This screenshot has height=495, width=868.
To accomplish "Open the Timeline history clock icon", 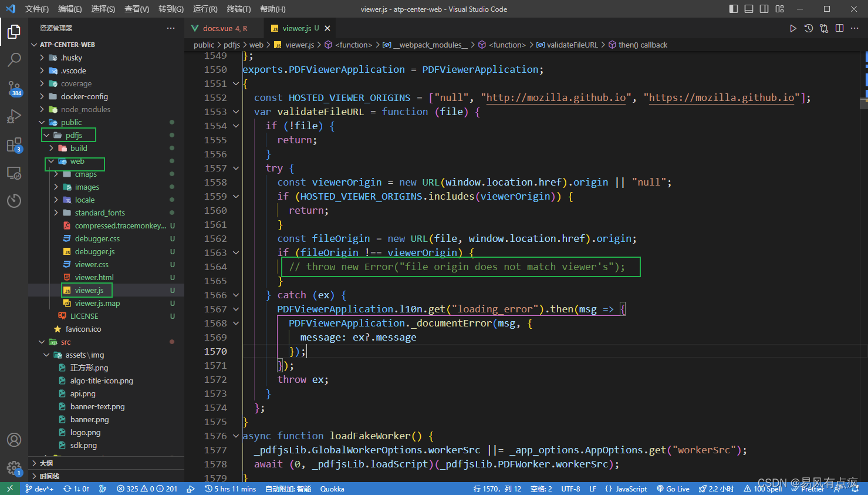I will pos(14,201).
